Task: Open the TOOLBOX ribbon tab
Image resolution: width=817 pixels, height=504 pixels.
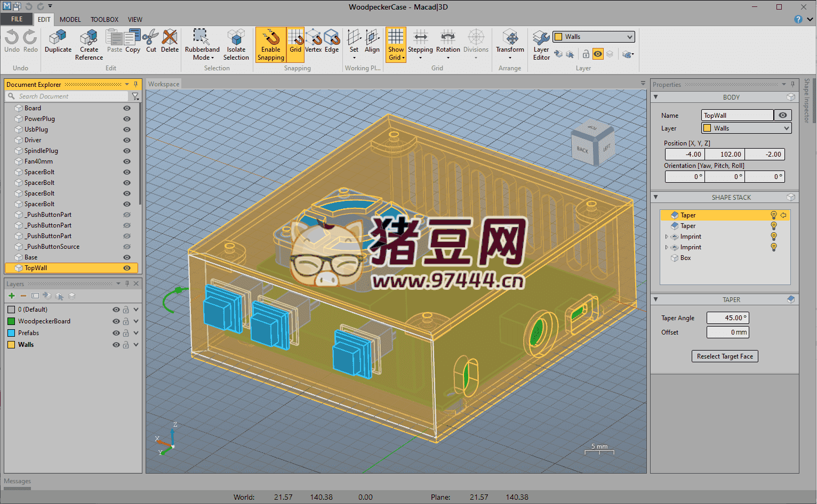Action: pyautogui.click(x=105, y=19)
